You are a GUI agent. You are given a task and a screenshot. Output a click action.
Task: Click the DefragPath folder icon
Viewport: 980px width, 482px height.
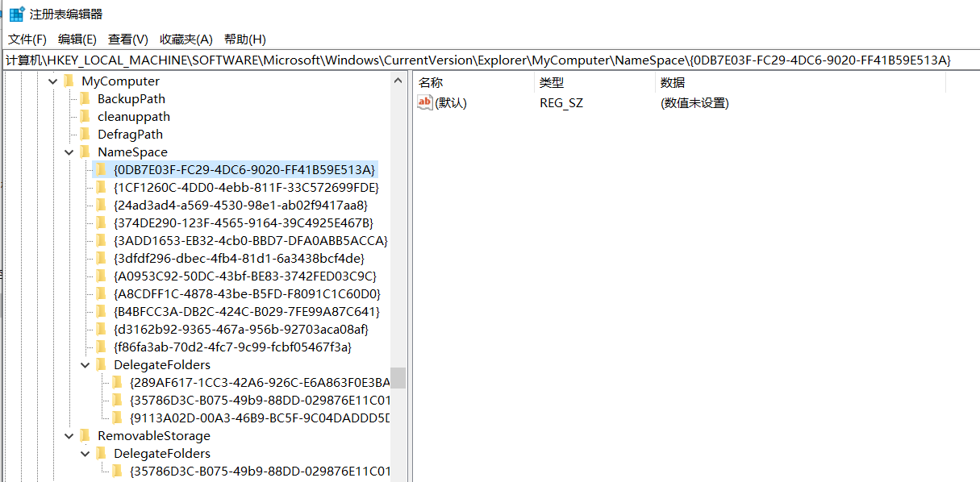[x=85, y=134]
